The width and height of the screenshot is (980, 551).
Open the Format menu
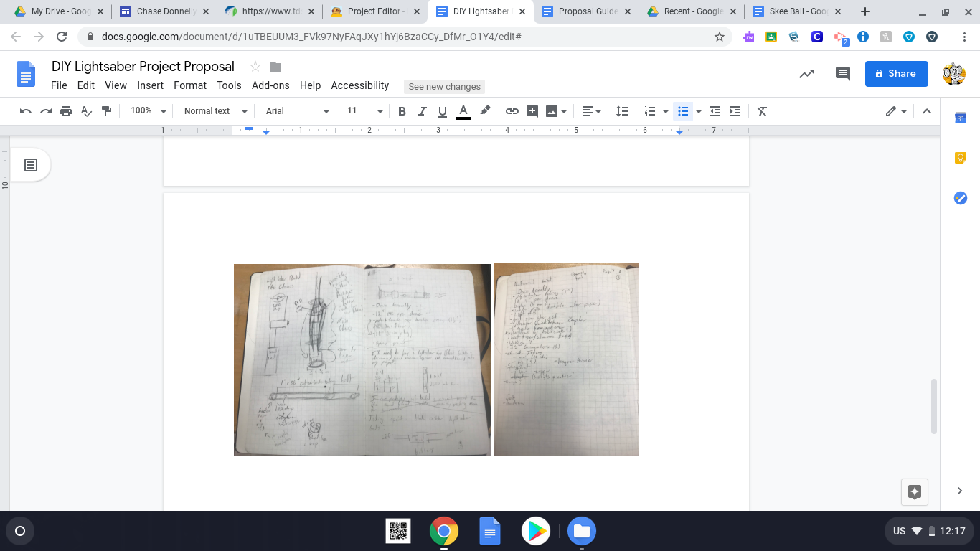pyautogui.click(x=190, y=85)
